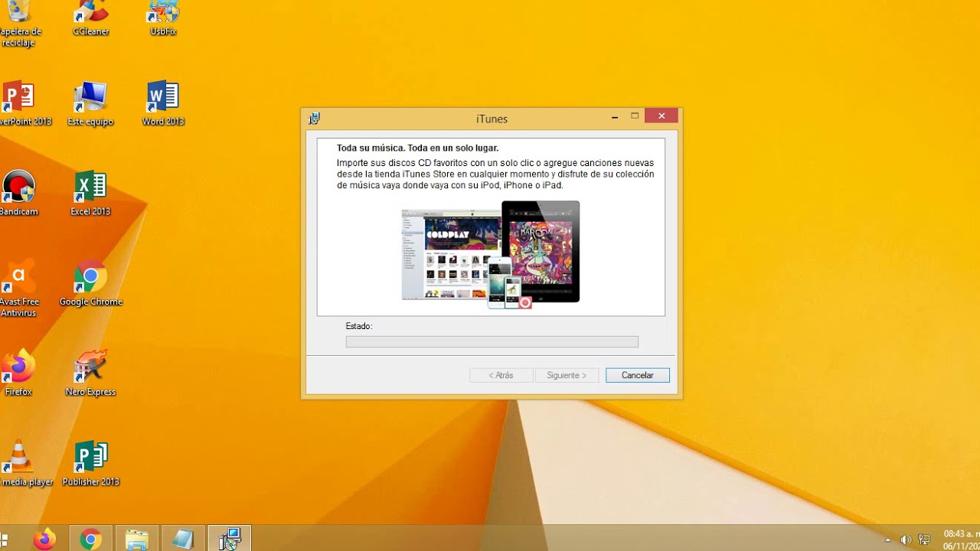Click the 'Estado:' label

[x=359, y=326]
